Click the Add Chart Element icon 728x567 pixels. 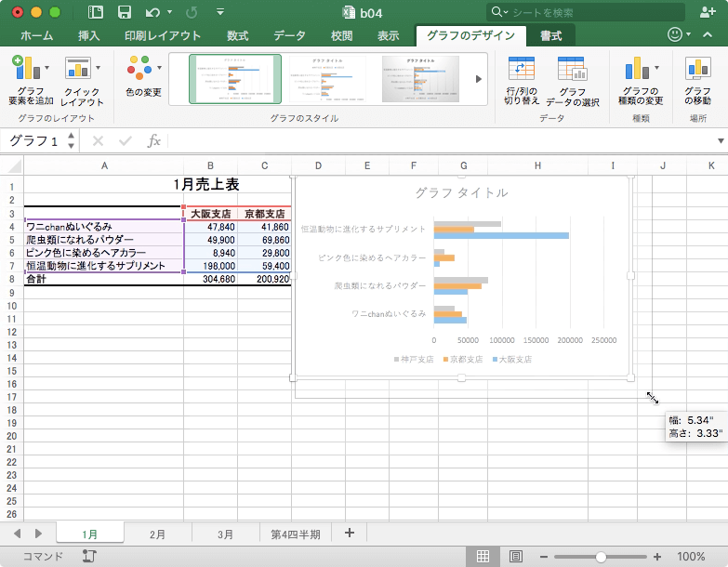pos(26,67)
